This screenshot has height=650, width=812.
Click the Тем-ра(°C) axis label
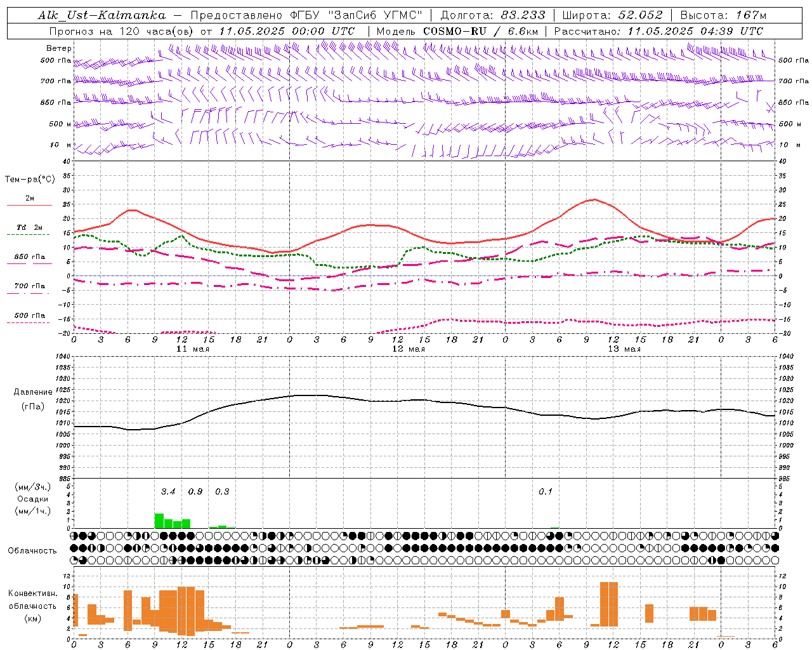click(30, 180)
